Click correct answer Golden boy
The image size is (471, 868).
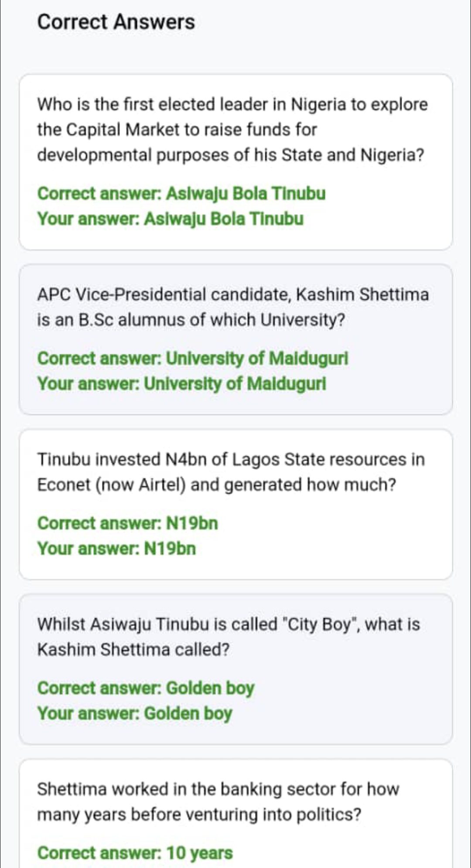(x=146, y=688)
